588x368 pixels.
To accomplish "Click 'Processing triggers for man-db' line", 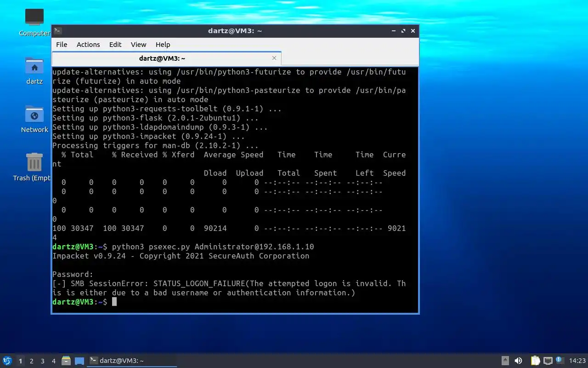I will click(x=155, y=145).
